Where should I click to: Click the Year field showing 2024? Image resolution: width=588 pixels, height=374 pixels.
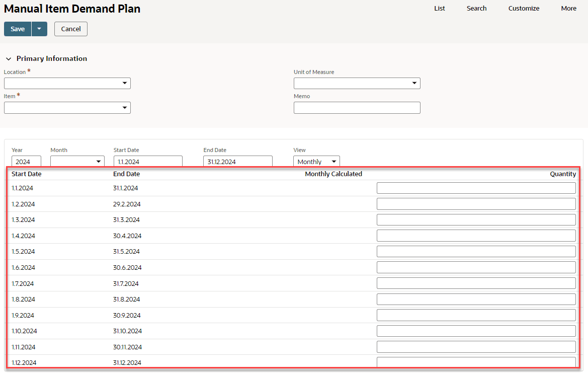point(26,161)
